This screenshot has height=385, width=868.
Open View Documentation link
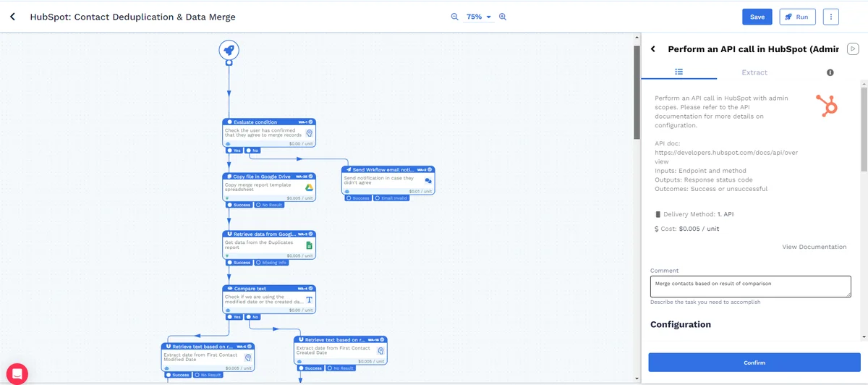[814, 247]
